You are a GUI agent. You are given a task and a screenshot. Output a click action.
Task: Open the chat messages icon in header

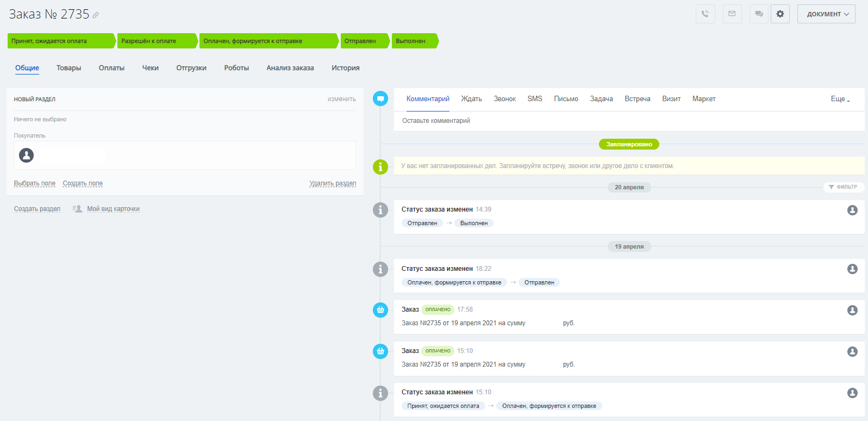click(x=759, y=14)
